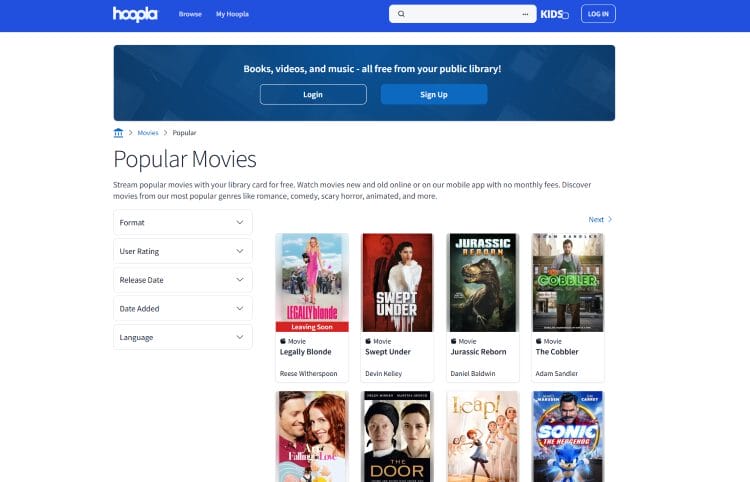Viewport: 750px width, 482px height.
Task: Focus the search input field
Action: point(462,14)
